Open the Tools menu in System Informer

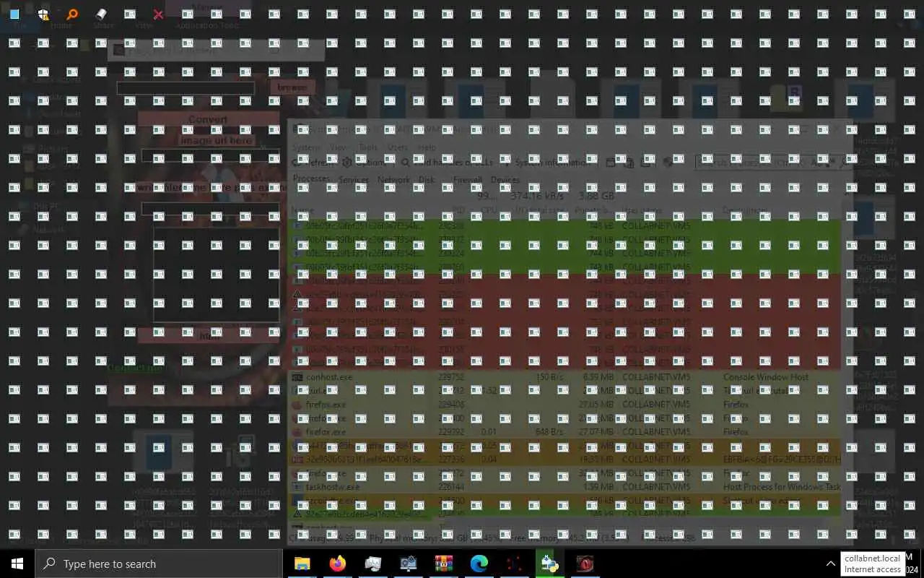pos(367,147)
